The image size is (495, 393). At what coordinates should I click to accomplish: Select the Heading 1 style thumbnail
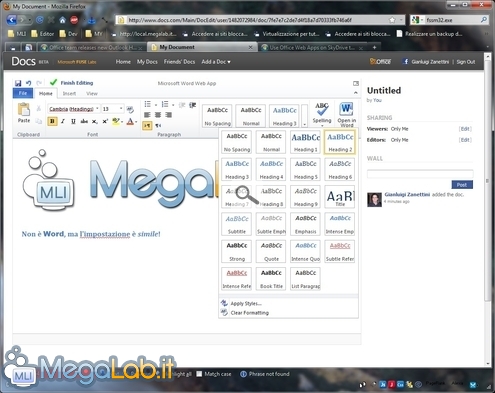pos(306,142)
